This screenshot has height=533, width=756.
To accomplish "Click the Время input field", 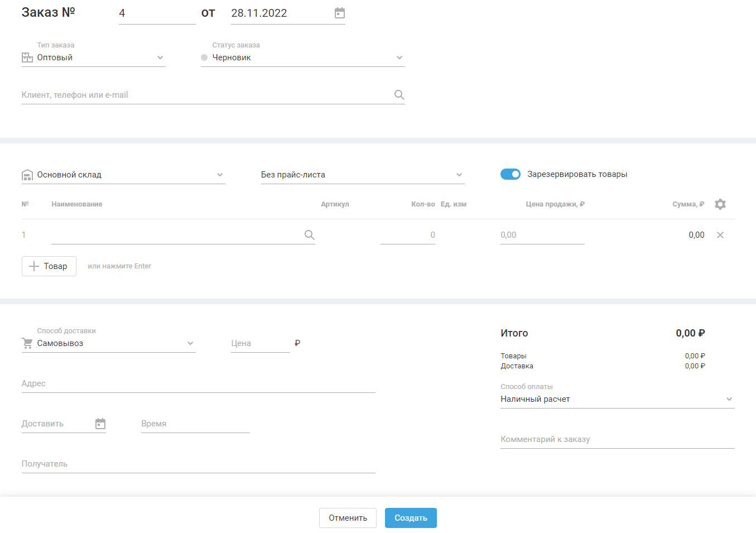I will [195, 424].
